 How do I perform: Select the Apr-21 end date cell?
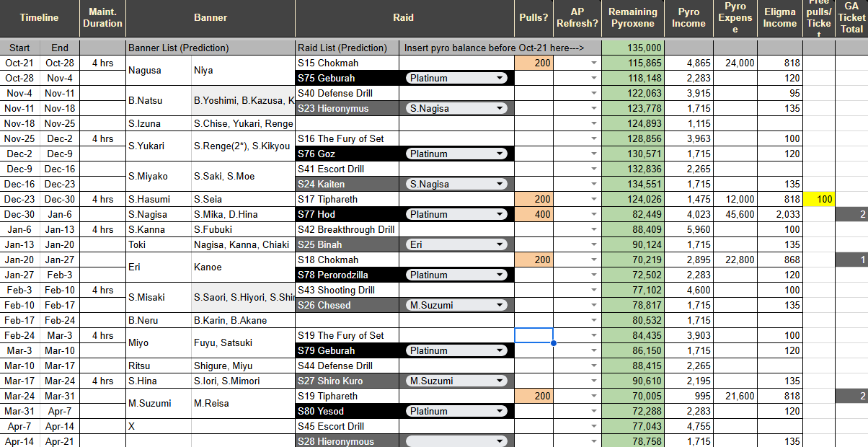(x=60, y=441)
